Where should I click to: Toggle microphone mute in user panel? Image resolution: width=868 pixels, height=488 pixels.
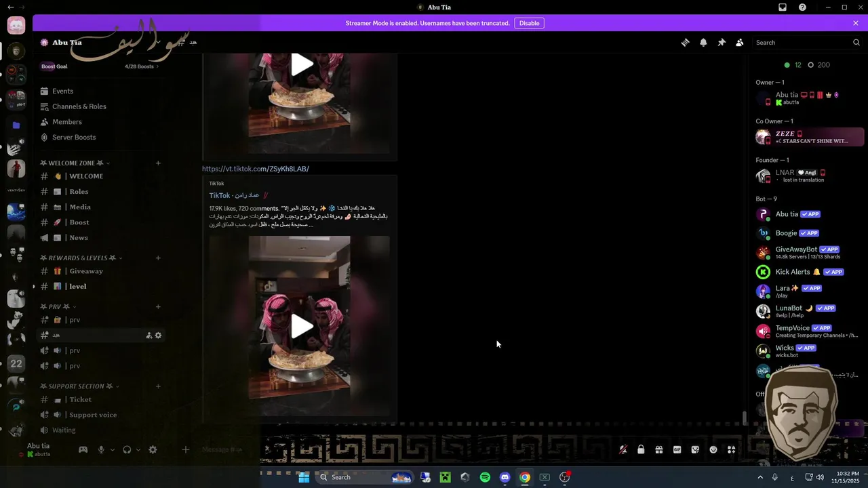[101, 449]
